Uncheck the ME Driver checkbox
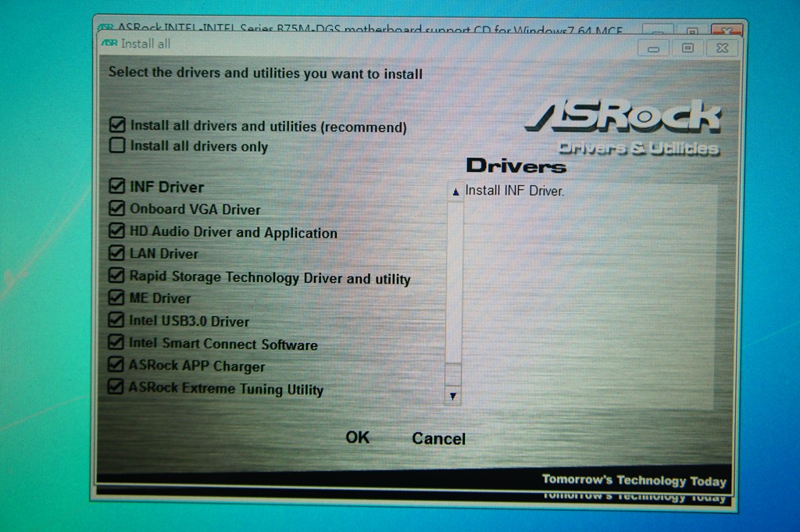Viewport: 800px width, 532px height. 116,298
